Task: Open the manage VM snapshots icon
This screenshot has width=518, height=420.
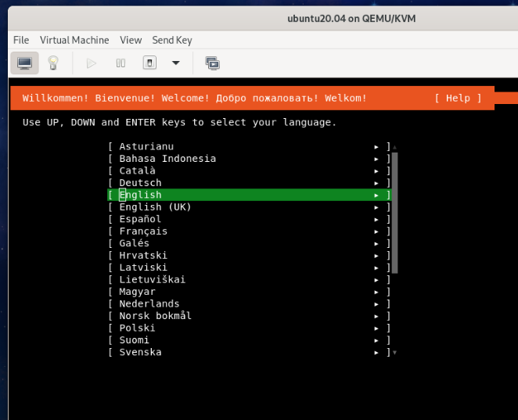Action: coord(212,63)
